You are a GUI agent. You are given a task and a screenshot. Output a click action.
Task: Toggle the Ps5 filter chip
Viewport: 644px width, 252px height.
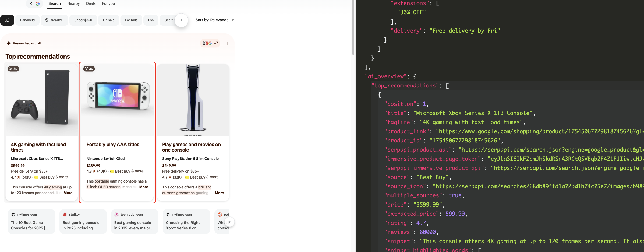(151, 20)
